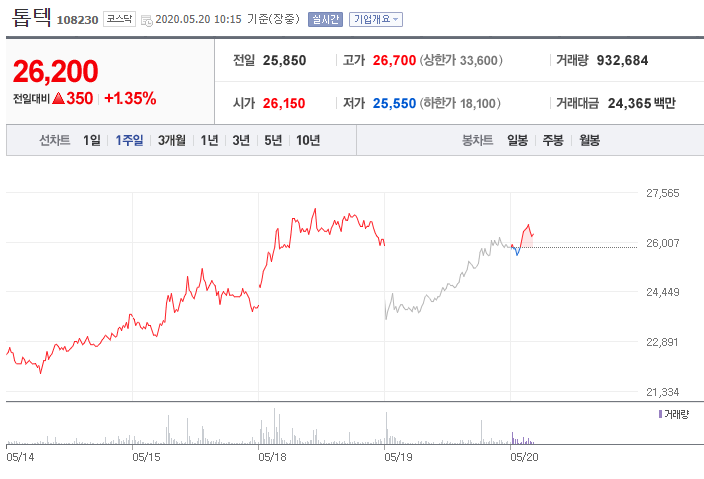
Task: Select the 10년 line chart tab
Action: click(x=308, y=141)
